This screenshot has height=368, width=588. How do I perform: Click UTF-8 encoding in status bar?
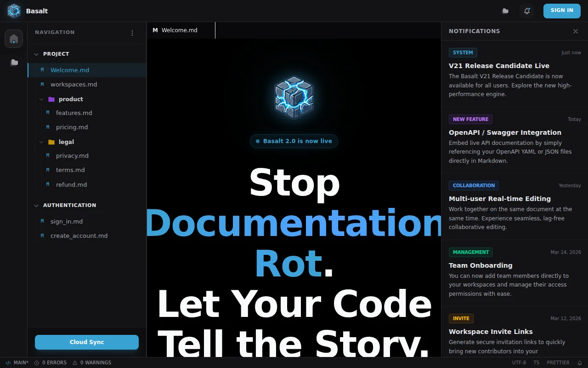click(x=519, y=362)
